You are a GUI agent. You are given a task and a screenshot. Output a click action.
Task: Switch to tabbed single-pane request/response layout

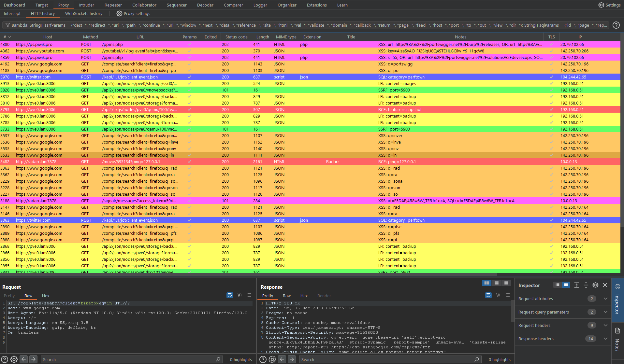506,283
